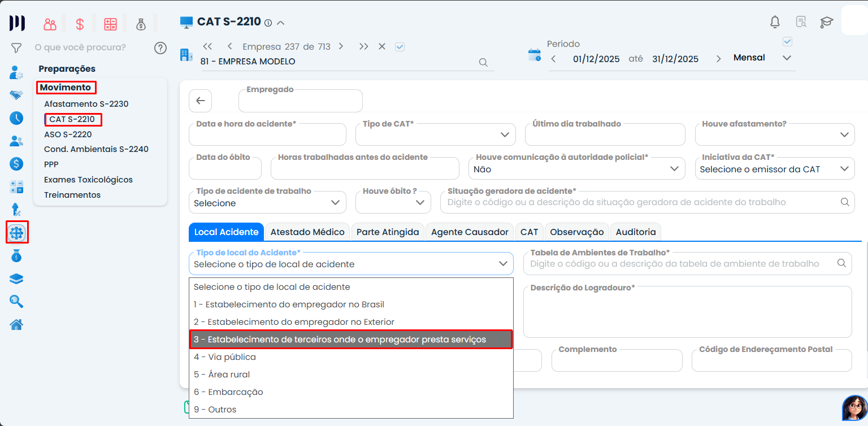Go to next company arrow
The image size is (868, 426).
[x=341, y=46]
